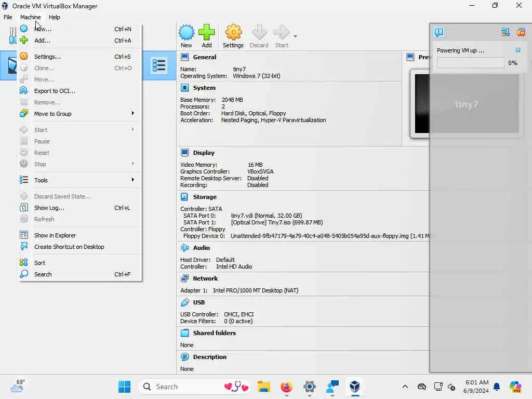Click the delete-finished icon in notification panel
532x399 pixels.
(x=521, y=32)
